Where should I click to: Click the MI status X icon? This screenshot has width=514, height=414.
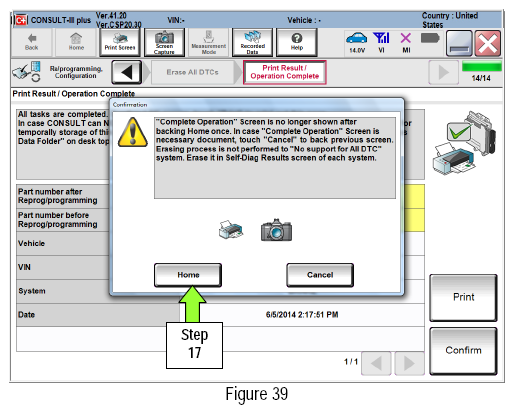pos(406,42)
